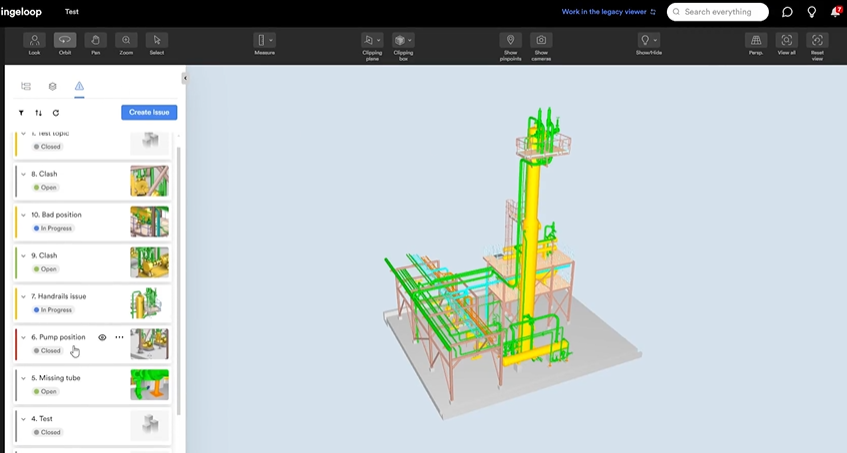
Task: Expand issue 5. Missing tube chevron
Action: [23, 378]
